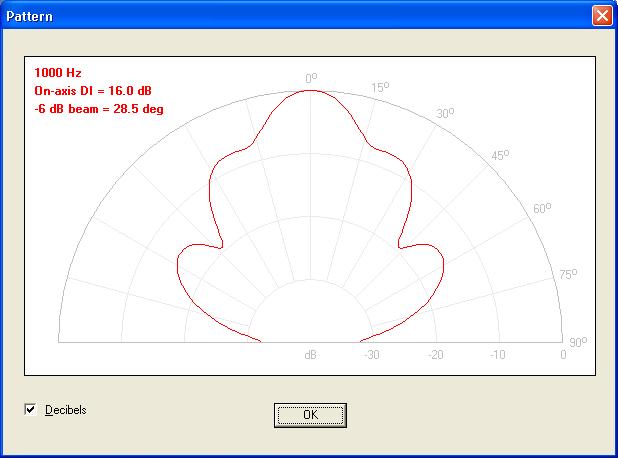Click the 90° angle label
Image resolution: width=618 pixels, height=458 pixels.
point(578,342)
